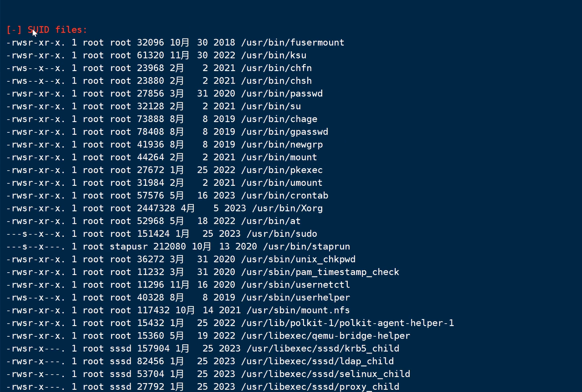Click the /usr/libexec/sssd/selinux_child path

pos(328,374)
